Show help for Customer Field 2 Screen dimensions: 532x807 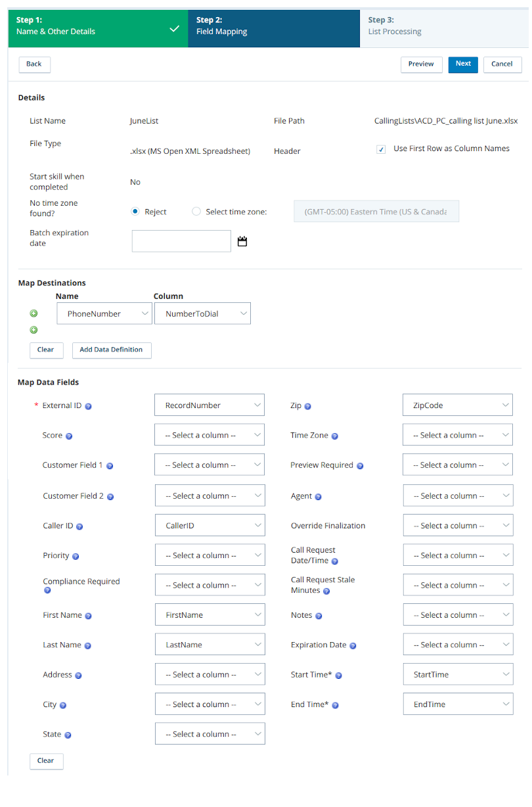(110, 497)
